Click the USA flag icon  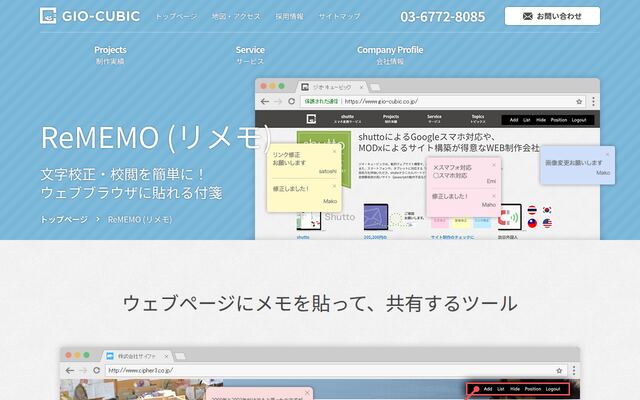tap(547, 223)
